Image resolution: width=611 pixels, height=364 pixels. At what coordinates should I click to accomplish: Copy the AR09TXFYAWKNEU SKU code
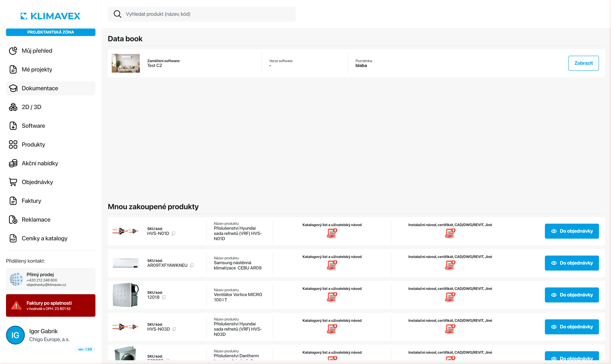click(192, 265)
